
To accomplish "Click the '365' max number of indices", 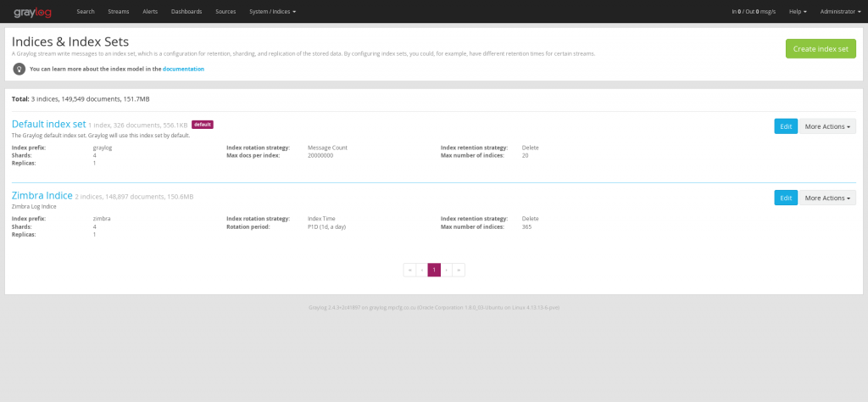I will tap(526, 226).
